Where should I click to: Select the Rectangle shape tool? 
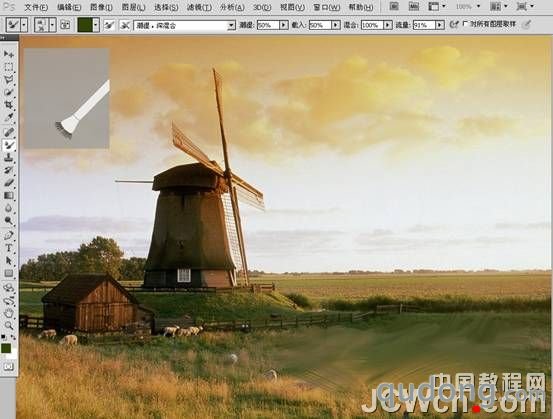(8, 273)
